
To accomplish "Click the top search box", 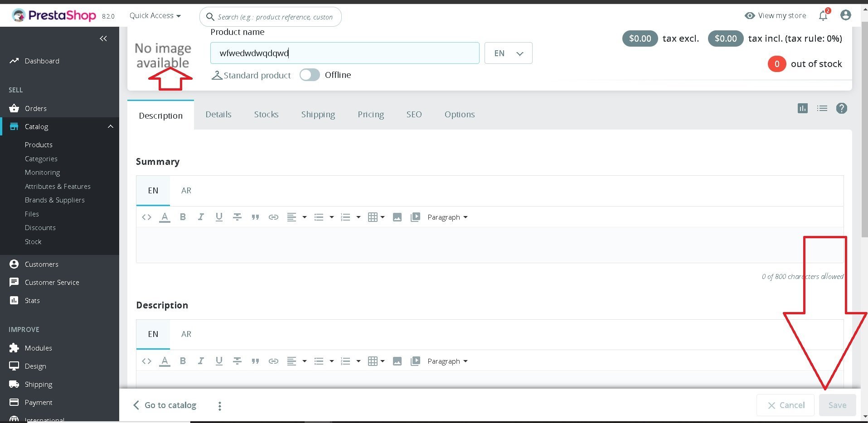I will [271, 17].
